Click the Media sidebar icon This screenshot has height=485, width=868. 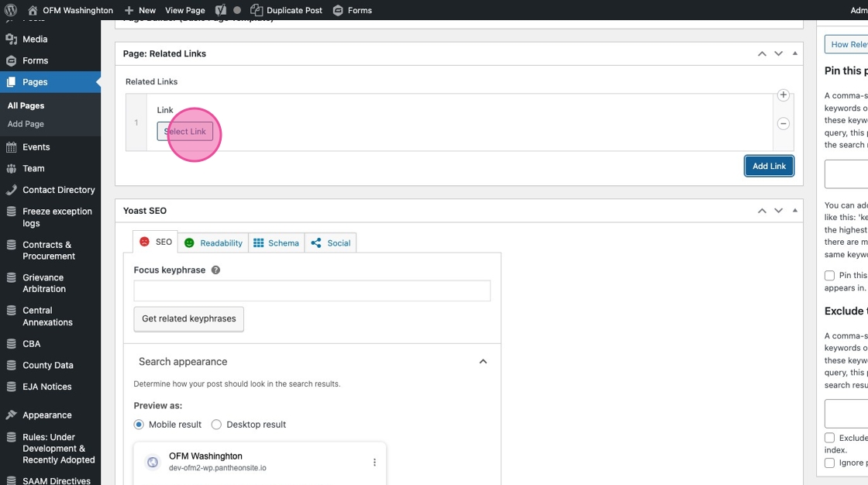11,40
